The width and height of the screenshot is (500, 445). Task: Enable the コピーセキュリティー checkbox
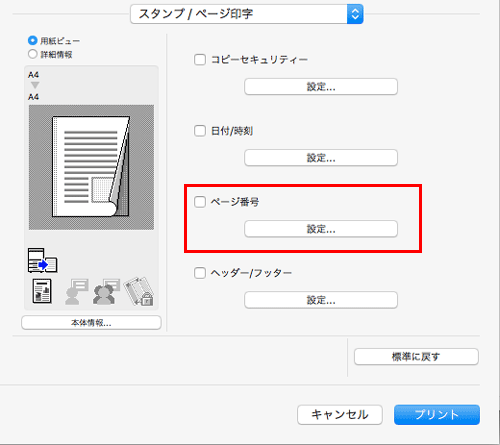pyautogui.click(x=200, y=60)
